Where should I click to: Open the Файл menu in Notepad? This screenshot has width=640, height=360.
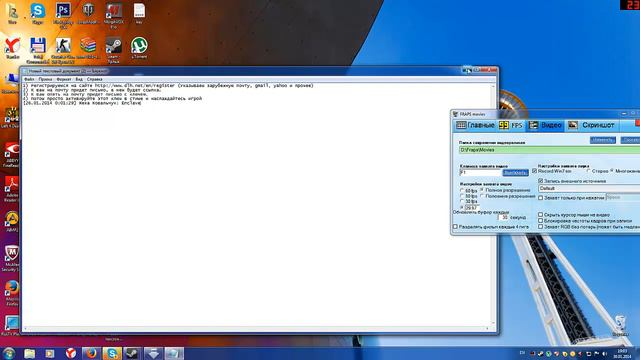[29, 79]
